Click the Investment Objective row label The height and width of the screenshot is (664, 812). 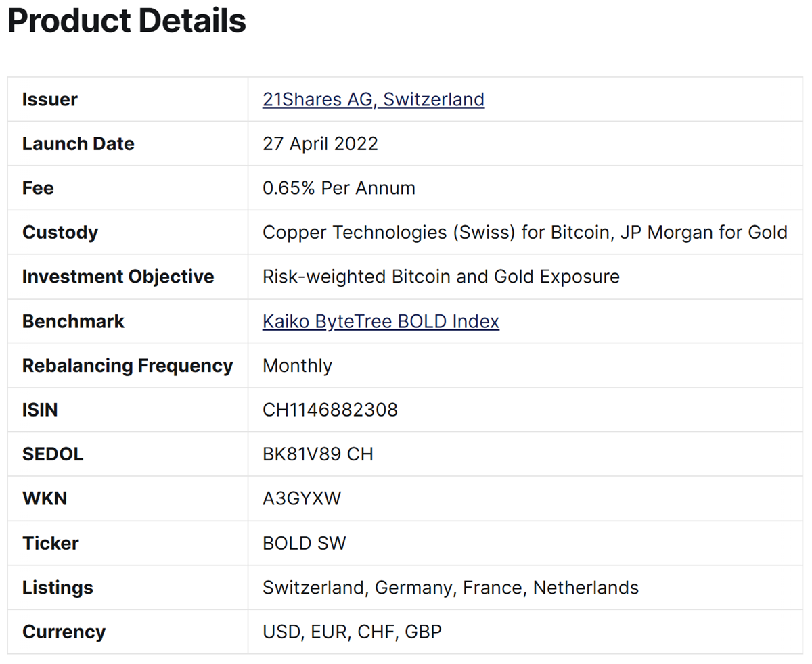point(118,277)
